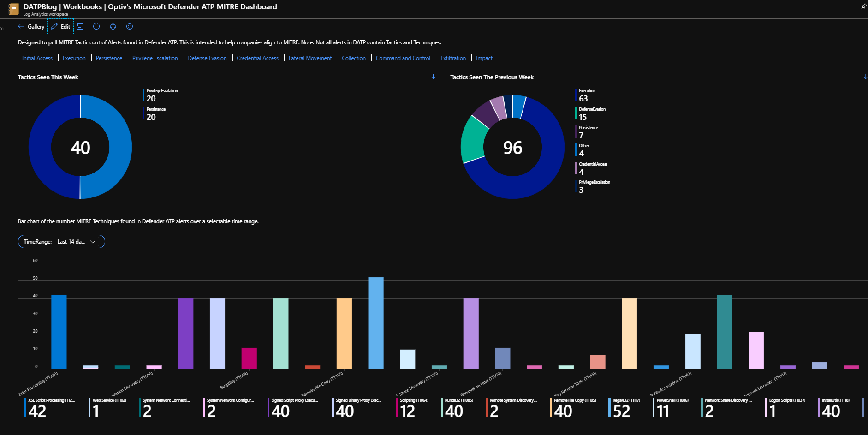Screen dimensions: 868x435
Task: Open the Command and Control link
Action: [x=403, y=58]
